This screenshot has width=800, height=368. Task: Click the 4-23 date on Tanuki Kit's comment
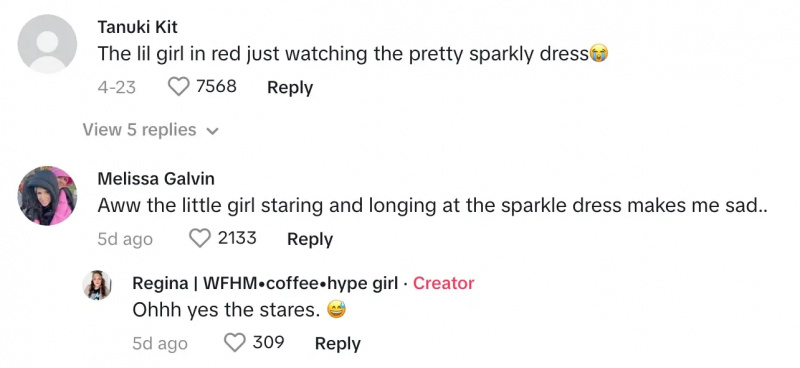pyautogui.click(x=116, y=87)
